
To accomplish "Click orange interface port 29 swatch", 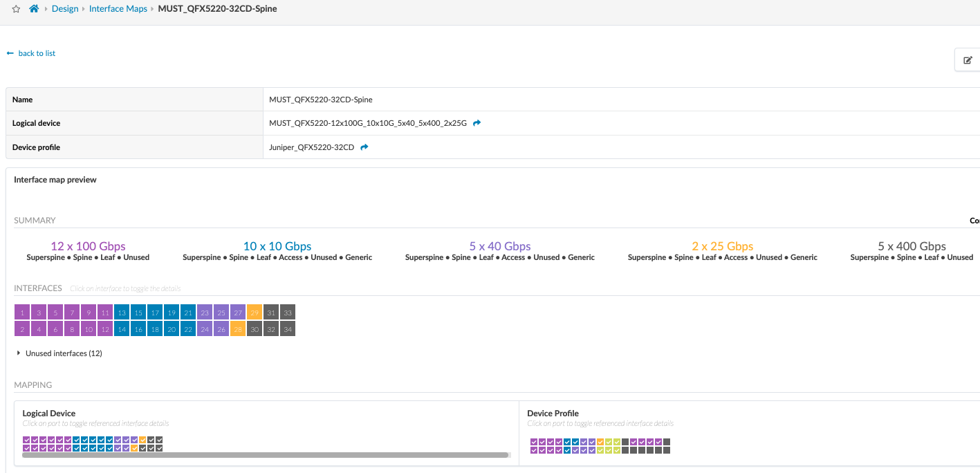I will pyautogui.click(x=255, y=313).
